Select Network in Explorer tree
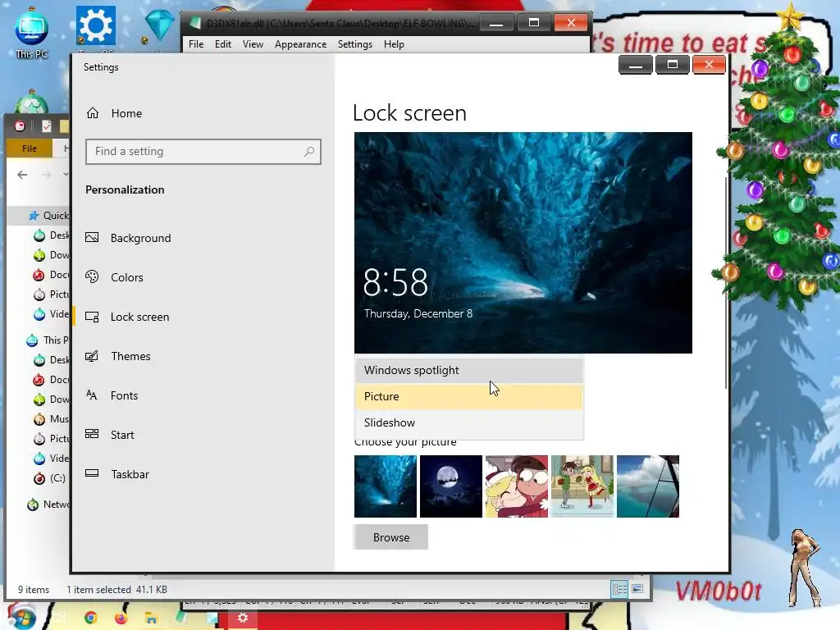 pyautogui.click(x=48, y=504)
